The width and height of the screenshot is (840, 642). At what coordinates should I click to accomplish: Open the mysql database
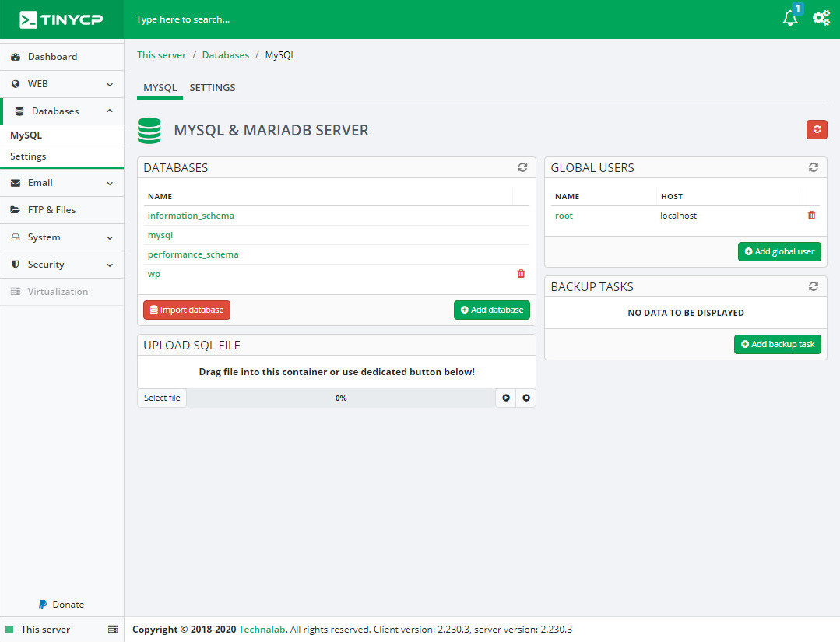pos(160,235)
